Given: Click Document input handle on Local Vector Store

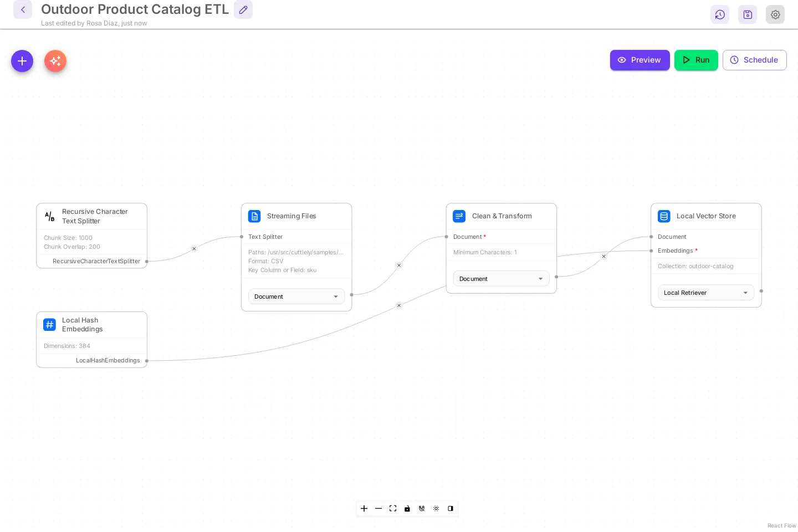Looking at the screenshot, I should click(651, 237).
